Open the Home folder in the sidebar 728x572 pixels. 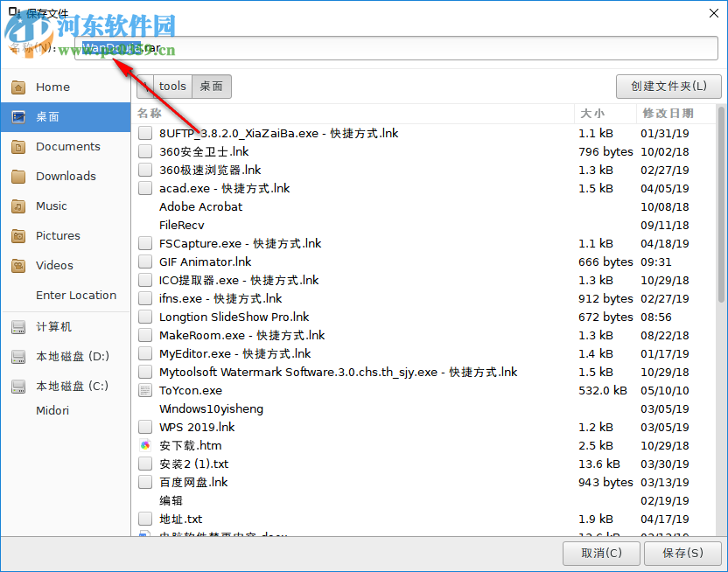(x=52, y=87)
